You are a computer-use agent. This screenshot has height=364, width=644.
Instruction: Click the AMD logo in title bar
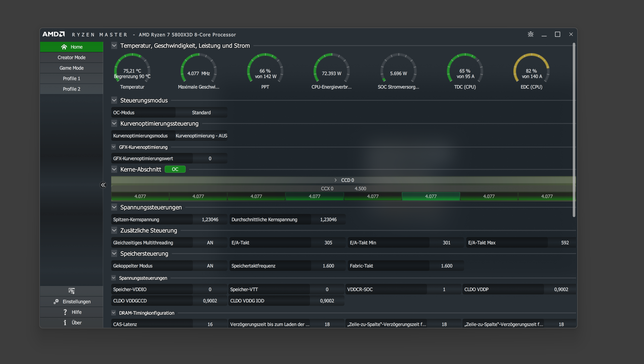54,34
